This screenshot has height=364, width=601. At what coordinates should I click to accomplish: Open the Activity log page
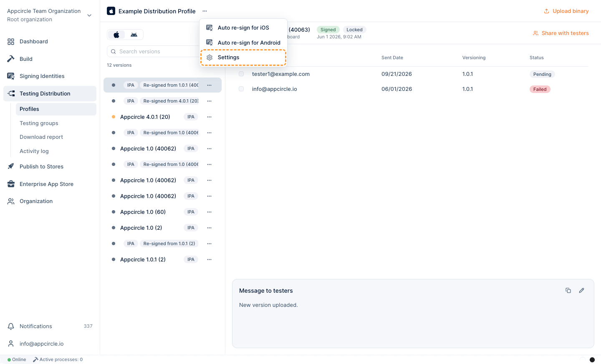(x=34, y=151)
